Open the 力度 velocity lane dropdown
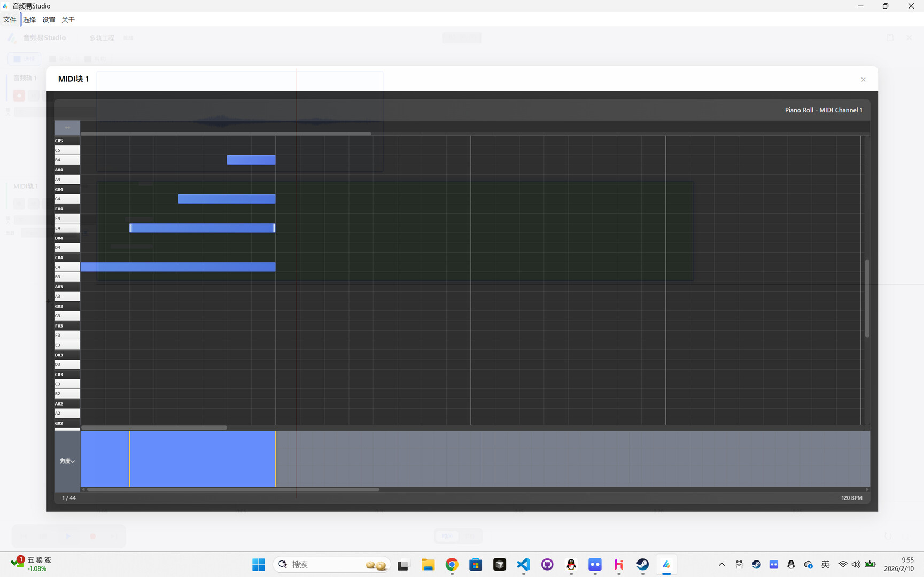 coord(67,461)
